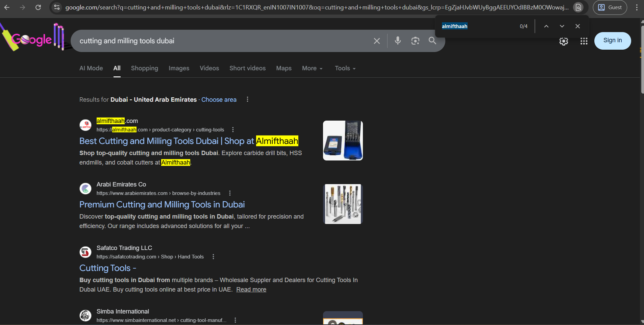Open the Google apps launcher grid
Viewport: 644px width, 325px height.
(584, 41)
